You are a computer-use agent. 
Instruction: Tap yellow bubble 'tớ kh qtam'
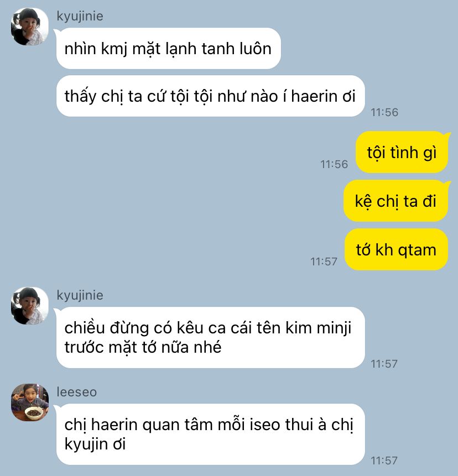point(397,249)
